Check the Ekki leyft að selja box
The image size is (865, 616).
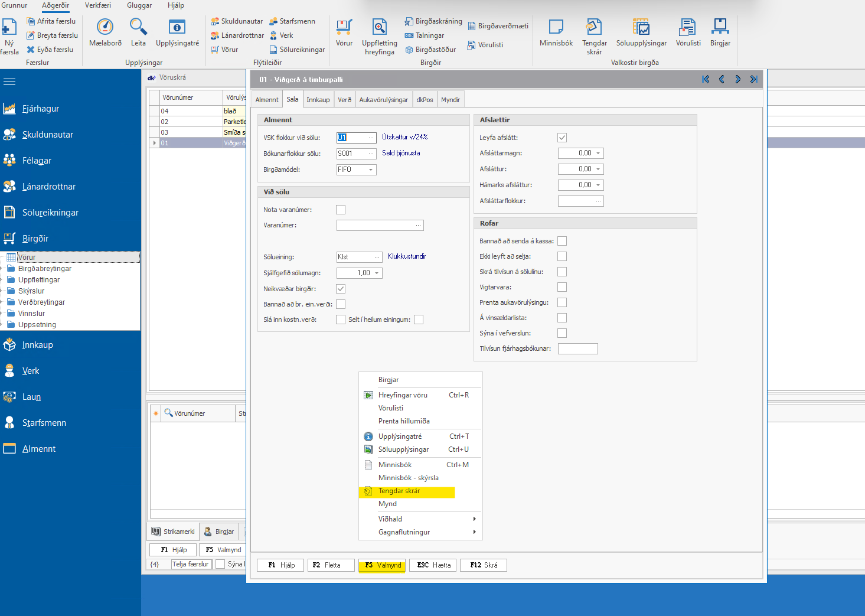pyautogui.click(x=562, y=256)
